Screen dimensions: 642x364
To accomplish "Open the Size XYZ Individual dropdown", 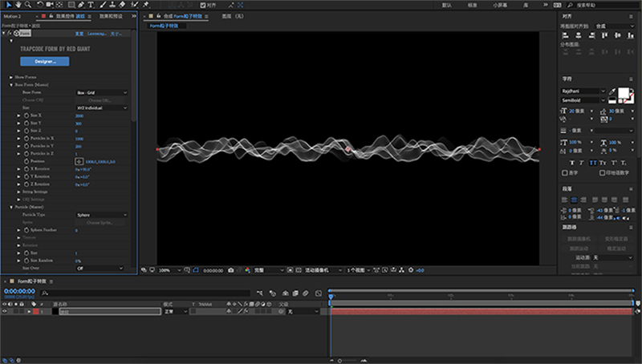I will (102, 108).
